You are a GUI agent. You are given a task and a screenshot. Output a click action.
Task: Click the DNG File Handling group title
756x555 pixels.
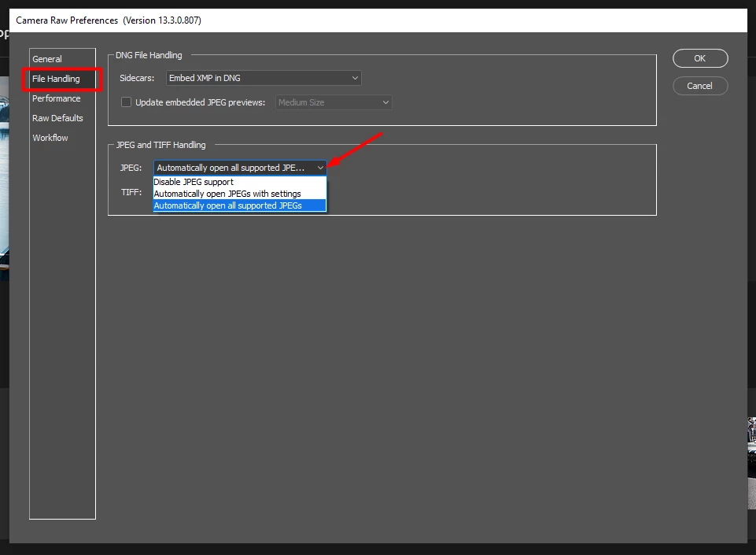(x=149, y=55)
